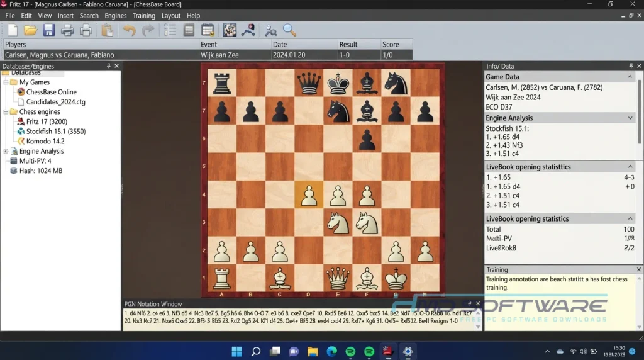The width and height of the screenshot is (644, 360).
Task: Close the PGN Notation Window
Action: coord(478,303)
